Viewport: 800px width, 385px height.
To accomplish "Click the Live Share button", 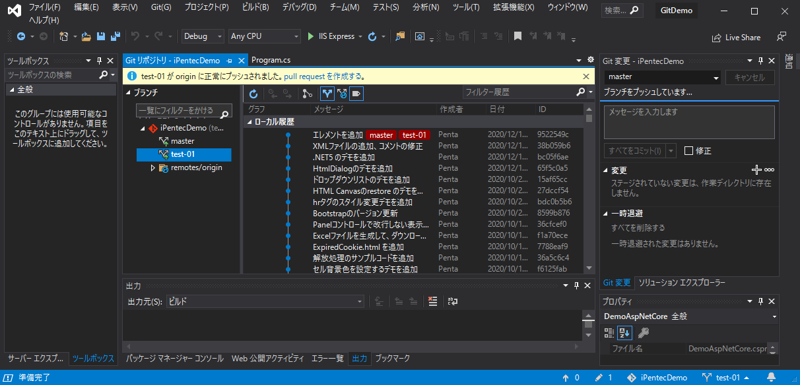I will (x=736, y=37).
